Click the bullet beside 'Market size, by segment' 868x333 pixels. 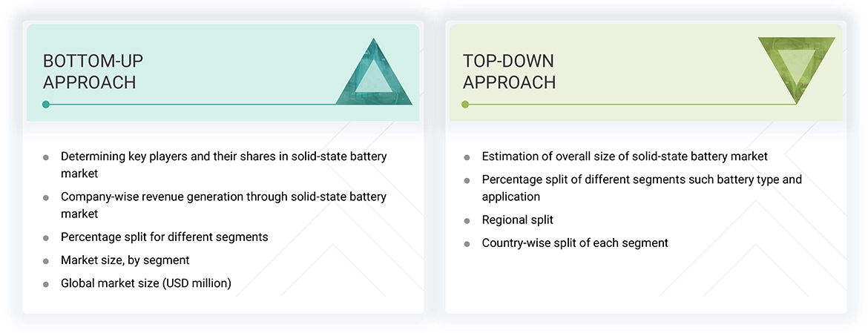46,261
